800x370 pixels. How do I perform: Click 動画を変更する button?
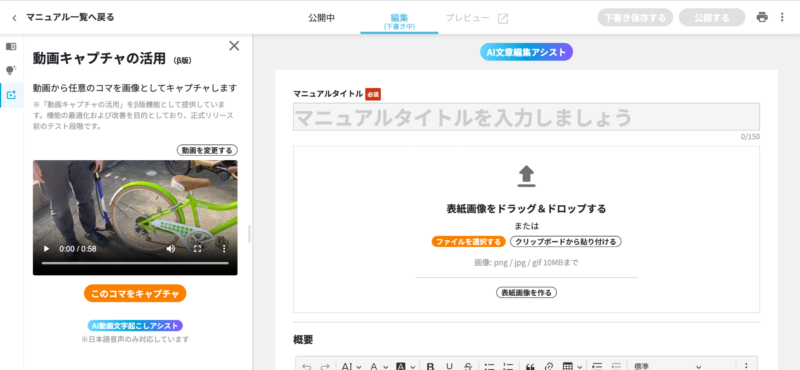(x=207, y=150)
